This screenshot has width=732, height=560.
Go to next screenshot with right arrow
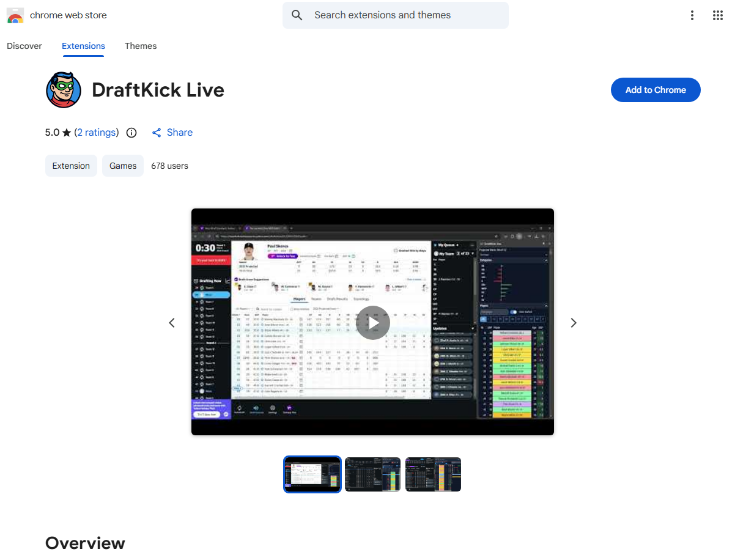coord(574,323)
